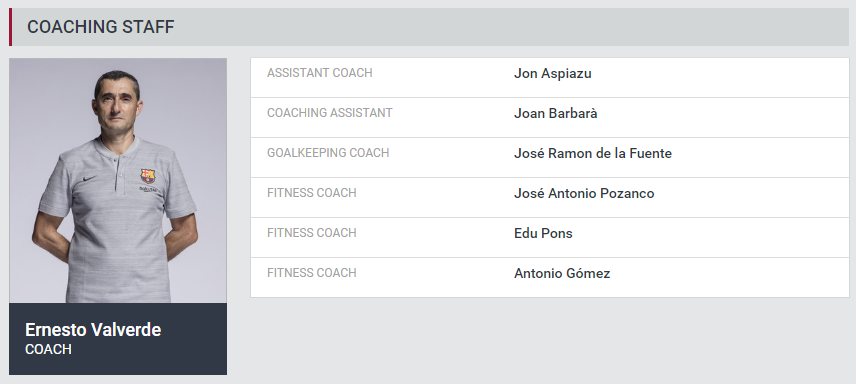Click the GOALKEEPING COACH role label
856x384 pixels.
[x=328, y=152]
